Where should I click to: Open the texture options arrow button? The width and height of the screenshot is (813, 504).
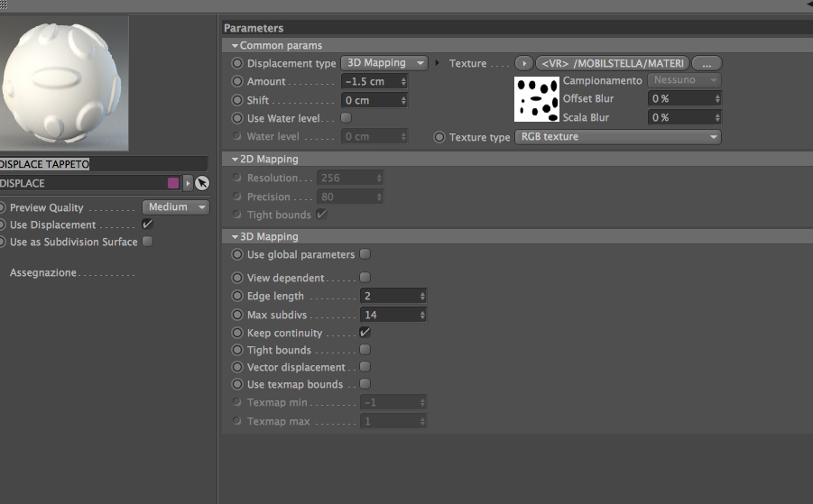point(524,63)
